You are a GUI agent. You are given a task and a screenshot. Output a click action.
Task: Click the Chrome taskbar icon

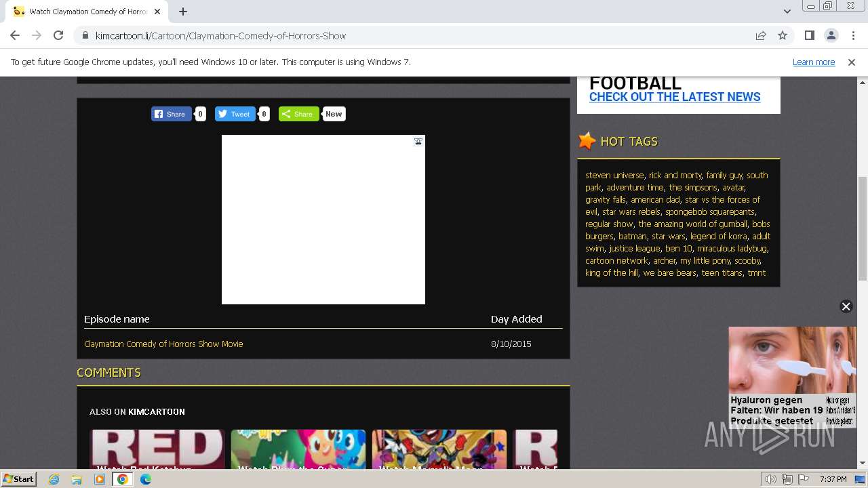pos(122,479)
